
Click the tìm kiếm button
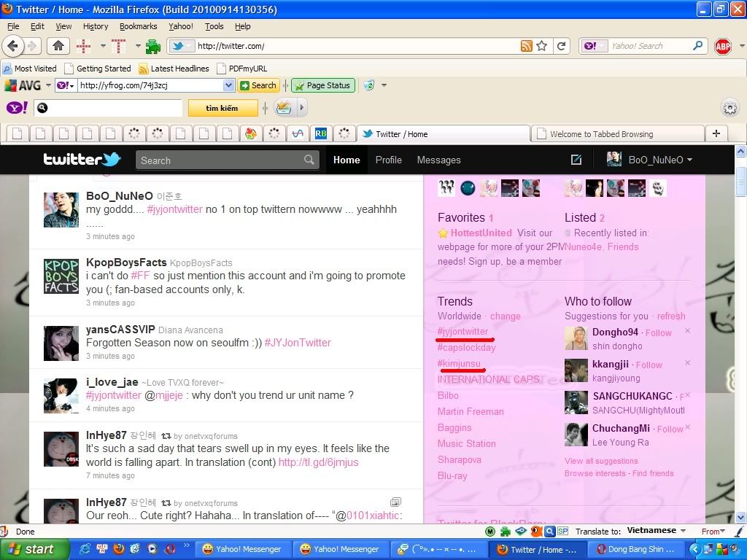tap(222, 108)
